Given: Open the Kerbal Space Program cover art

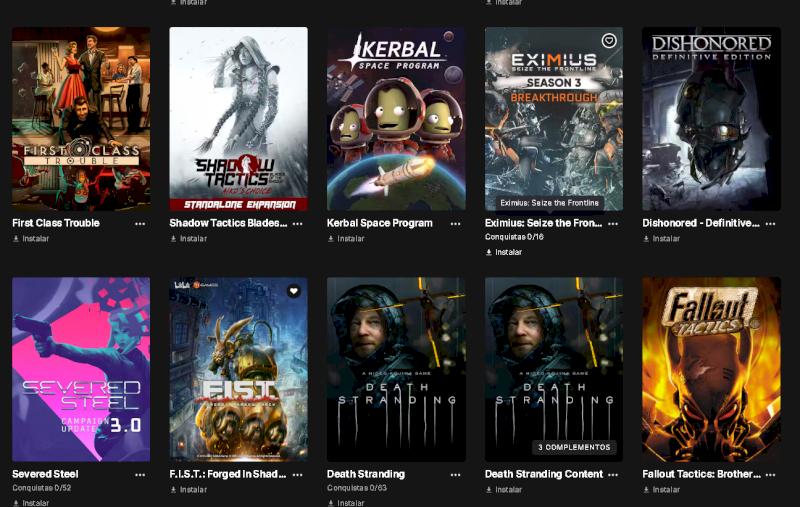Looking at the screenshot, I should click(x=396, y=119).
